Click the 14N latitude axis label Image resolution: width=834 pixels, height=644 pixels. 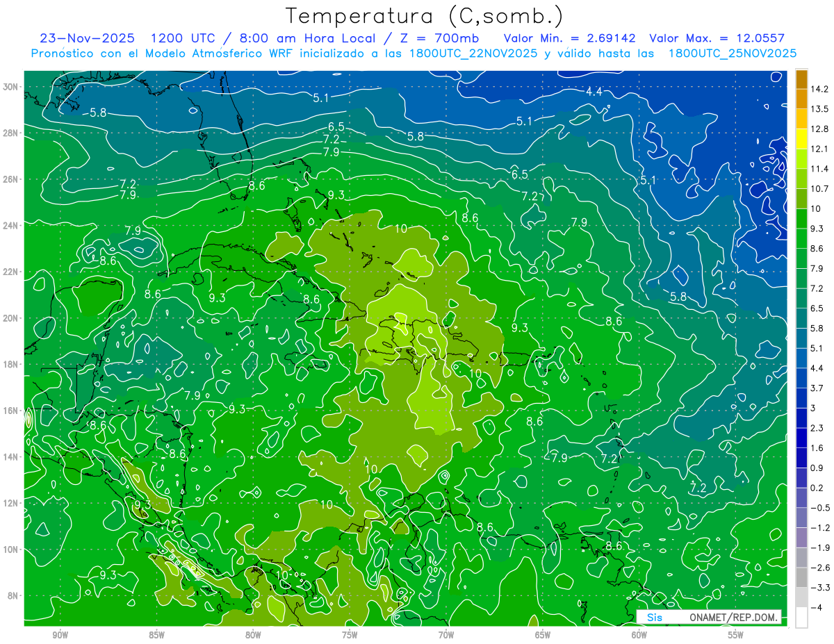click(x=10, y=456)
